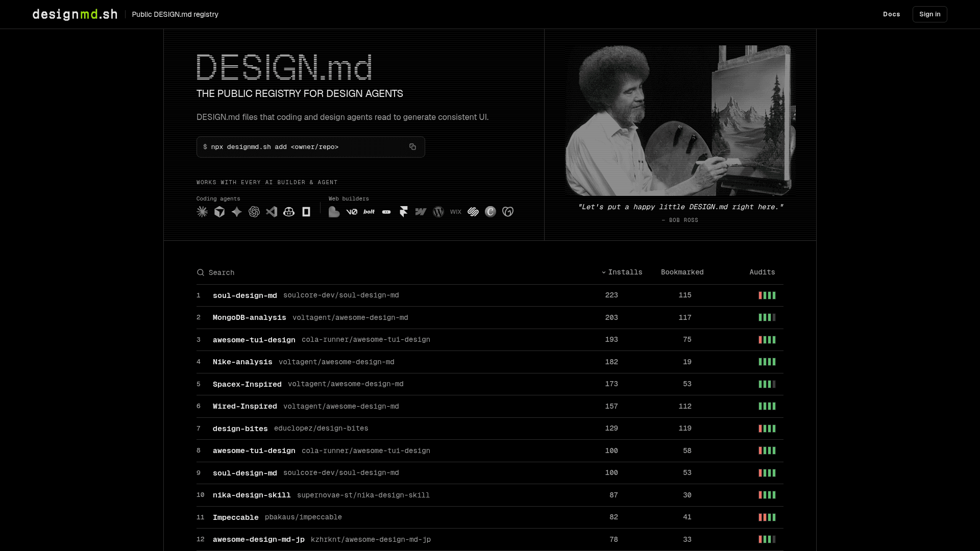Click the OpenAI knot logo icon
This screenshot has width=980, height=551.
point(254,212)
